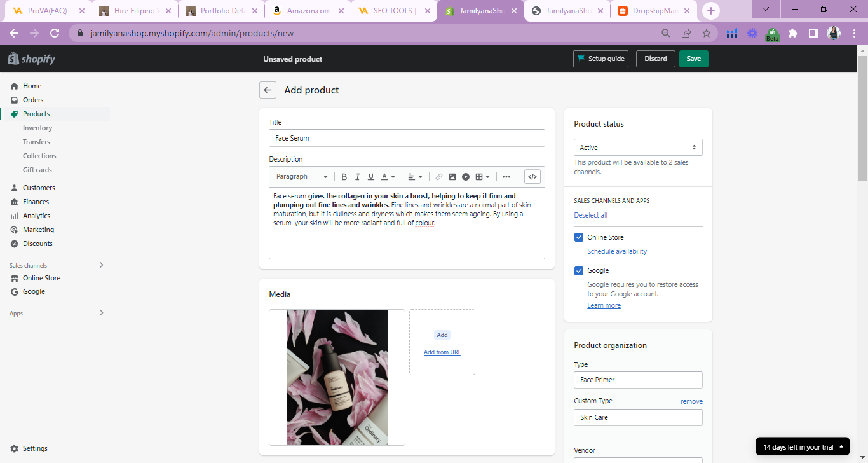This screenshot has width=868, height=463.
Task: Open Marketing in the sidebar
Action: pyautogui.click(x=38, y=230)
